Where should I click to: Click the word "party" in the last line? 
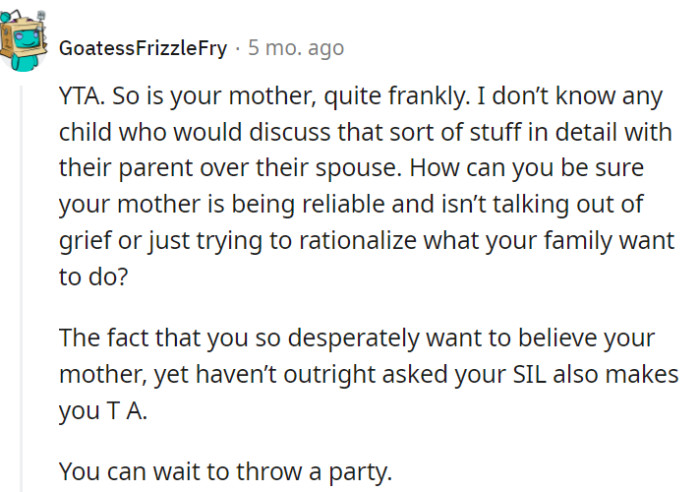[353, 470]
